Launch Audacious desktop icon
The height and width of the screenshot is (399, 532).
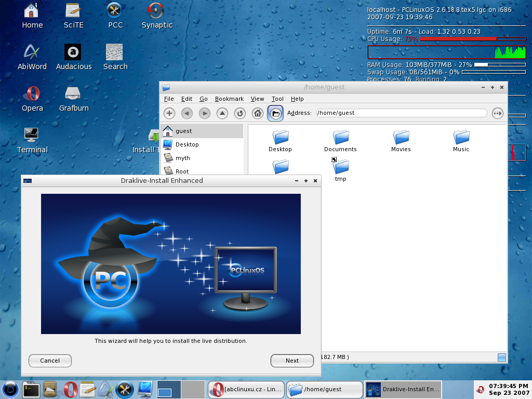(x=73, y=57)
